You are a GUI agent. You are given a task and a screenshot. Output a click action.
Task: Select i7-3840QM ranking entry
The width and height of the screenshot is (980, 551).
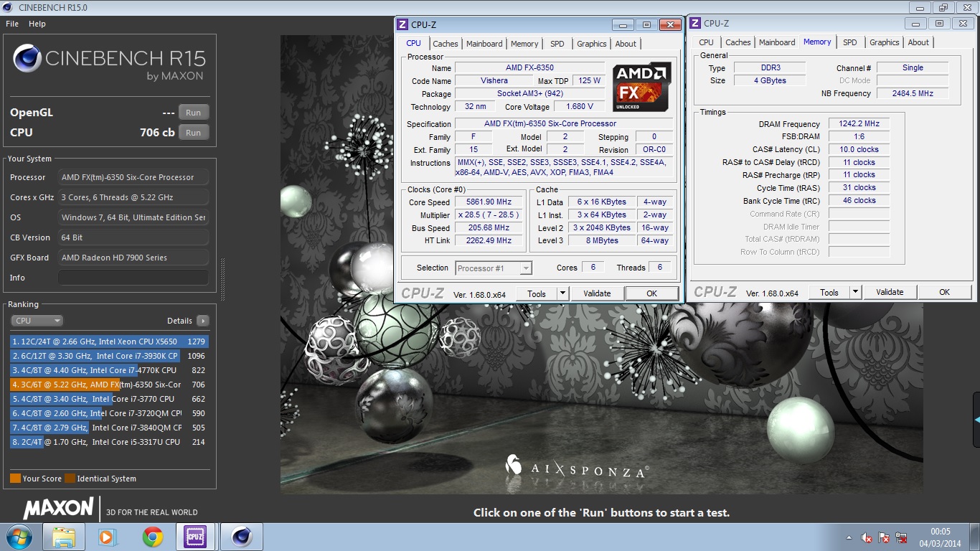[x=109, y=428]
